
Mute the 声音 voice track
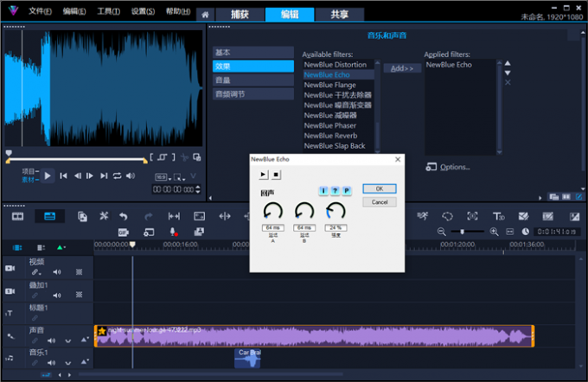[51, 341]
